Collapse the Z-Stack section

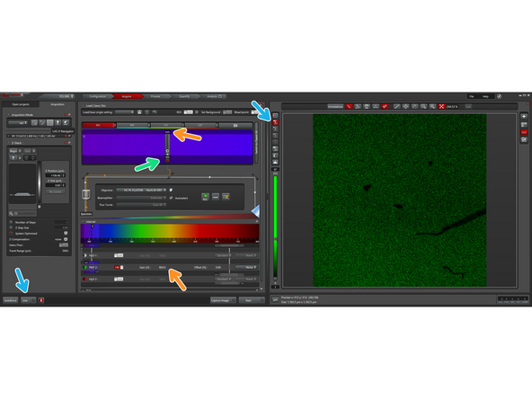pos(9,143)
